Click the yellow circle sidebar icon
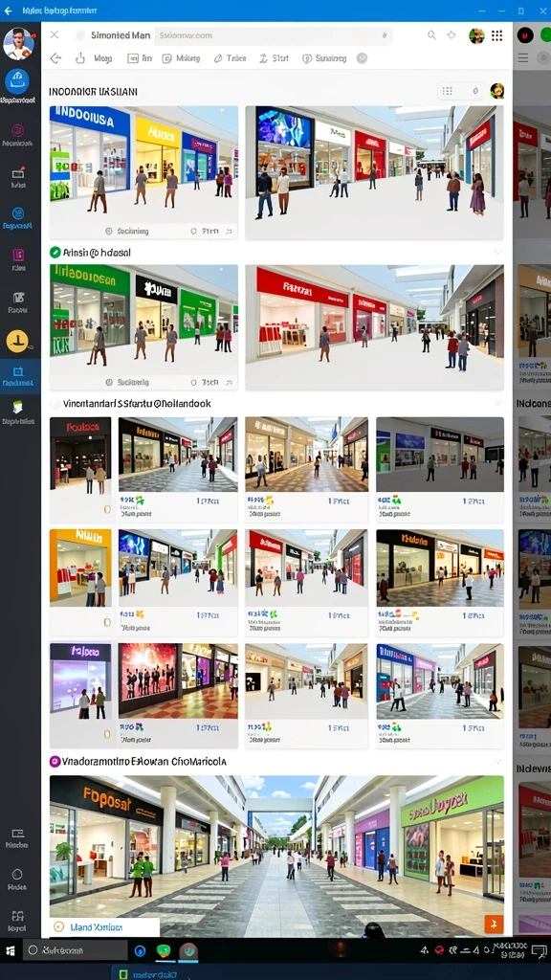The height and width of the screenshot is (980, 551). point(17,342)
